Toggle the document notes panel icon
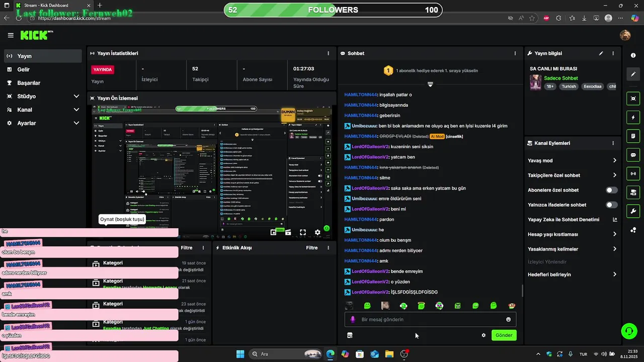This screenshot has height=362, width=644. [633, 136]
